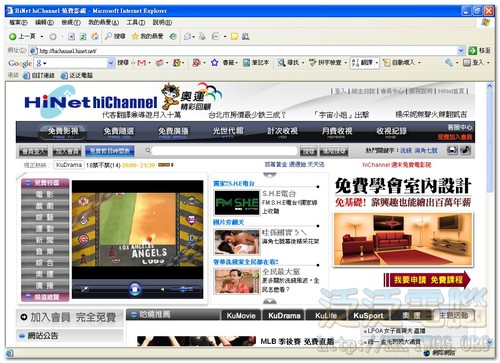The height and width of the screenshot is (363, 500).
Task: Click the stop button in video player
Action: [135, 289]
